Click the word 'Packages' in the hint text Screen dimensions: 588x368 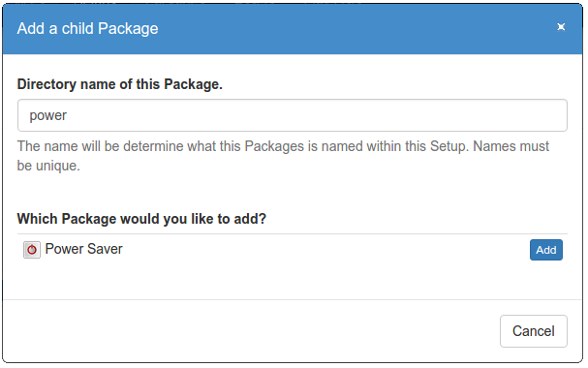274,146
